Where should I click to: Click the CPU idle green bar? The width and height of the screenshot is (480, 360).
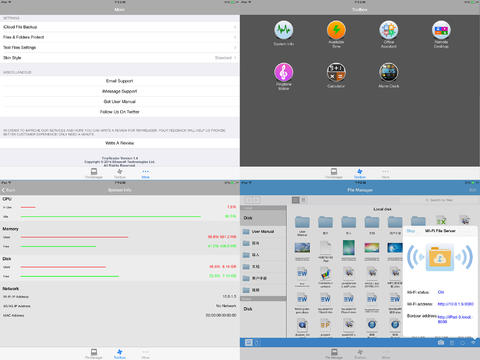(111, 217)
